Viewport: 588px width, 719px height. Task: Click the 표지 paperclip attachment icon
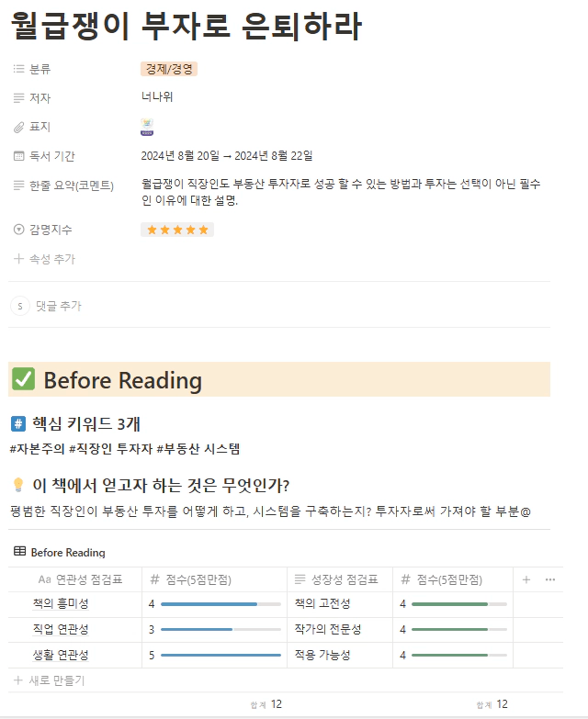[18, 127]
